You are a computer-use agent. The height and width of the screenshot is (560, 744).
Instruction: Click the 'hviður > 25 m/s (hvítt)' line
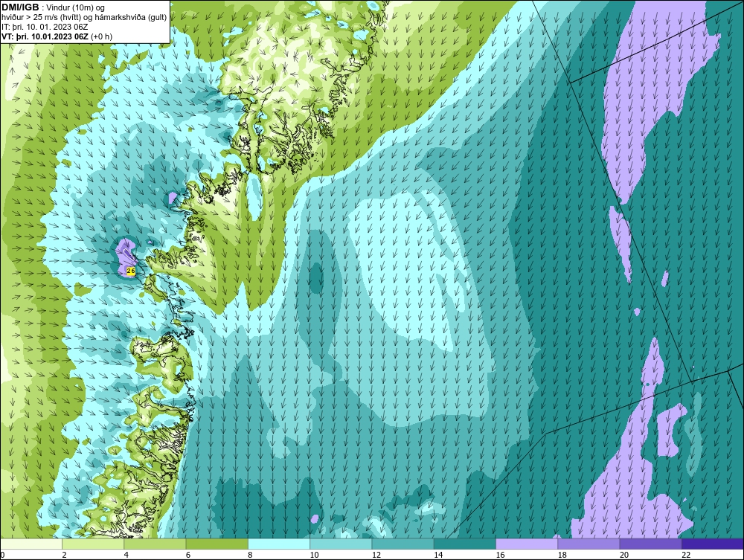click(84, 17)
